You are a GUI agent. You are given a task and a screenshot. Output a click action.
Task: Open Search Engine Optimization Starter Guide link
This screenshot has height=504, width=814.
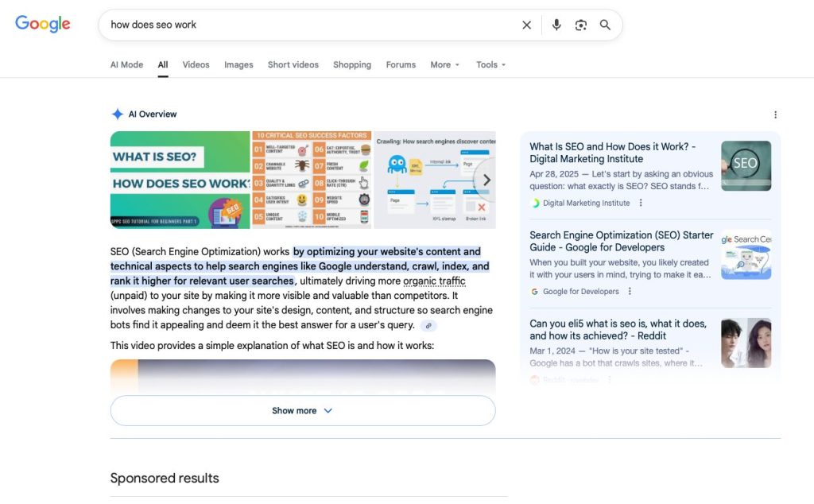622,242
